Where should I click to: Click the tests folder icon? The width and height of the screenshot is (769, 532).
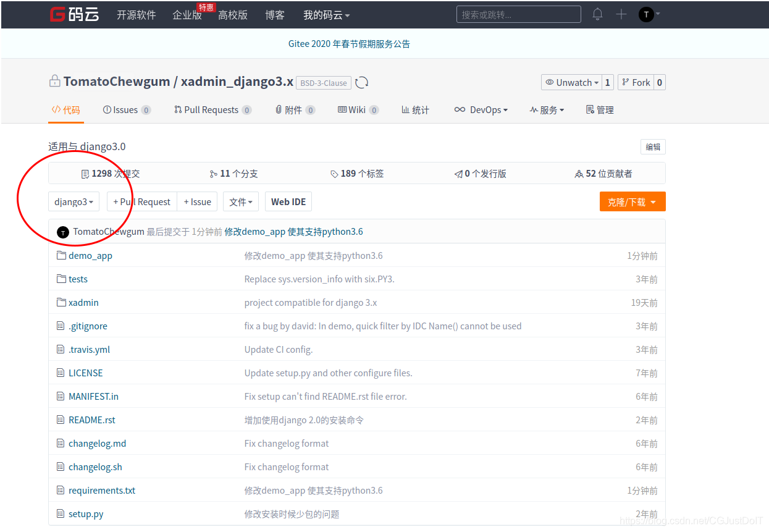[61, 279]
